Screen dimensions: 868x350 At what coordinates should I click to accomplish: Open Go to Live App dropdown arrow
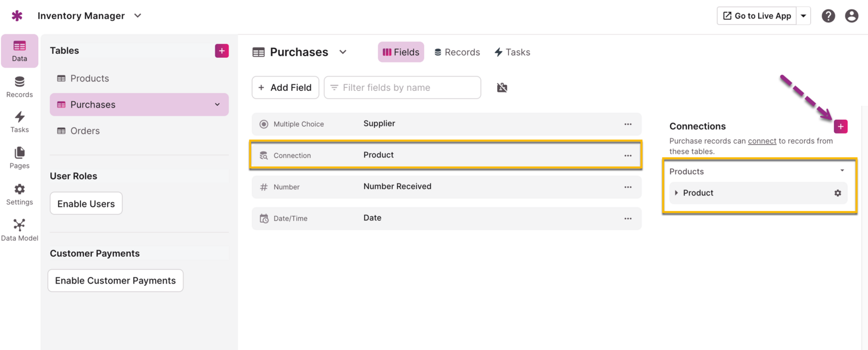click(804, 16)
